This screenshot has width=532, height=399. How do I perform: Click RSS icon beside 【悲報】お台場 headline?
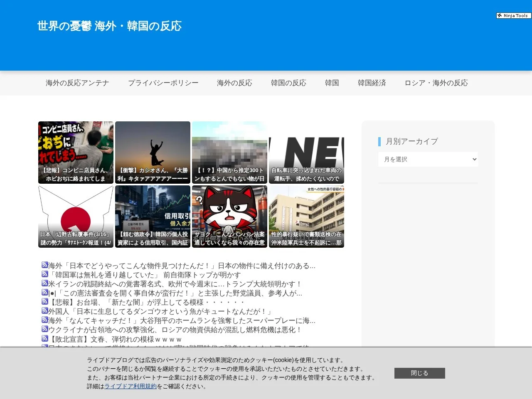(45, 301)
